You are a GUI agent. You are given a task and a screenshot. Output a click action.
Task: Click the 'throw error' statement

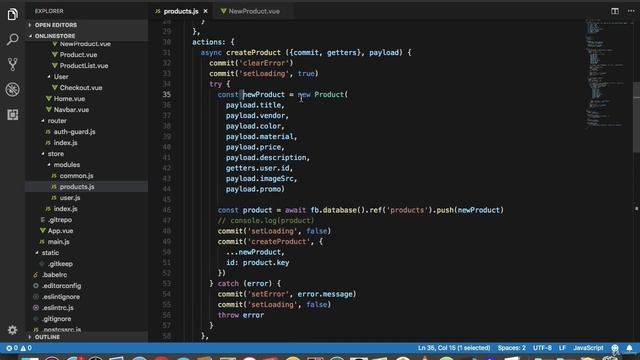(240, 315)
